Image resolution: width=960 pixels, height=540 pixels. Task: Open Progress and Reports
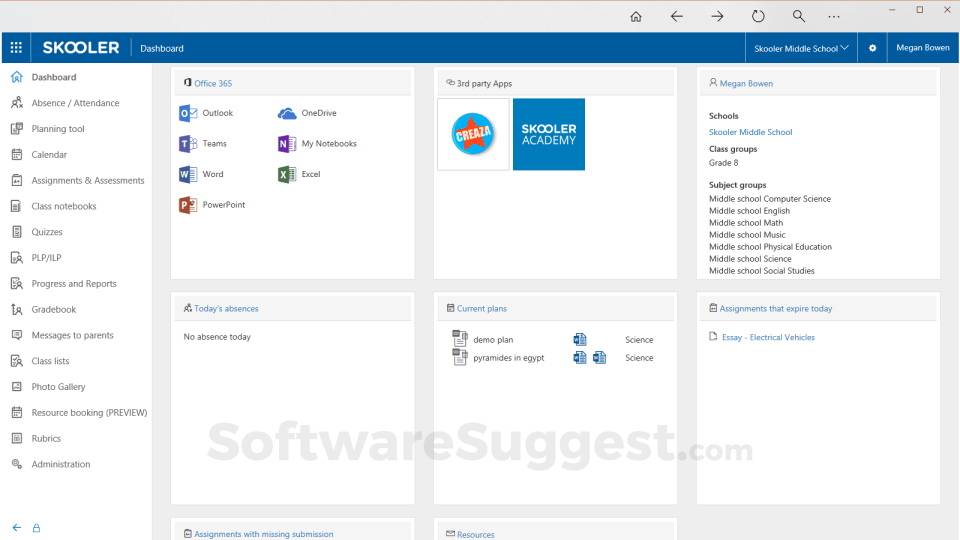pyautogui.click(x=76, y=283)
